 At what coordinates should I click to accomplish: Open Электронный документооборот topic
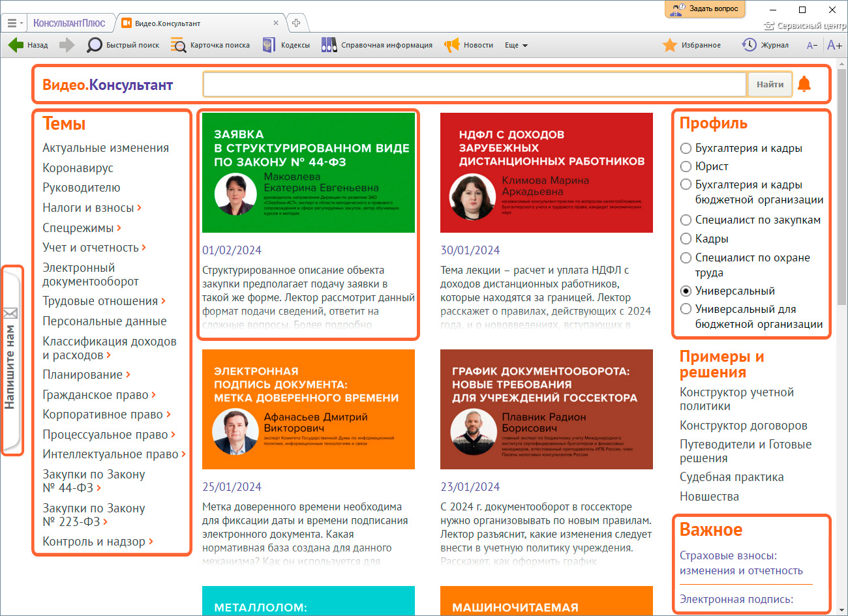(91, 274)
